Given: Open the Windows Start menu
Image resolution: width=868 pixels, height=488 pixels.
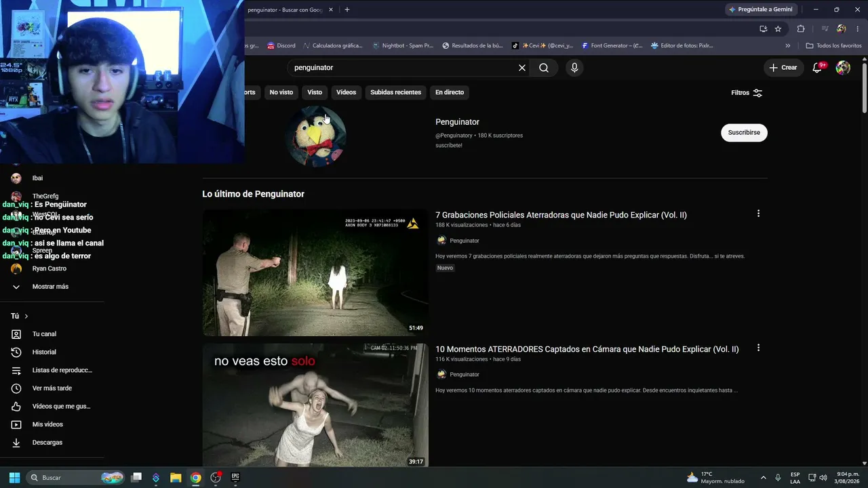Looking at the screenshot, I should click(14, 478).
